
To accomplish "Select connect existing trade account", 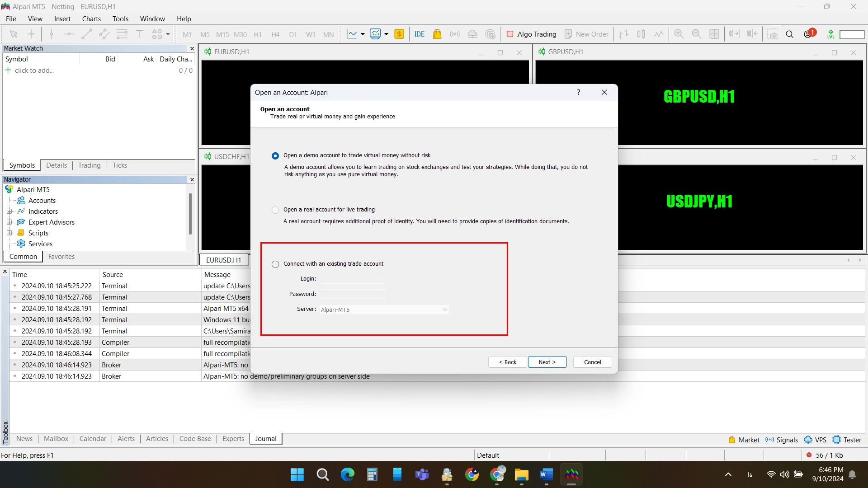I will pyautogui.click(x=275, y=264).
